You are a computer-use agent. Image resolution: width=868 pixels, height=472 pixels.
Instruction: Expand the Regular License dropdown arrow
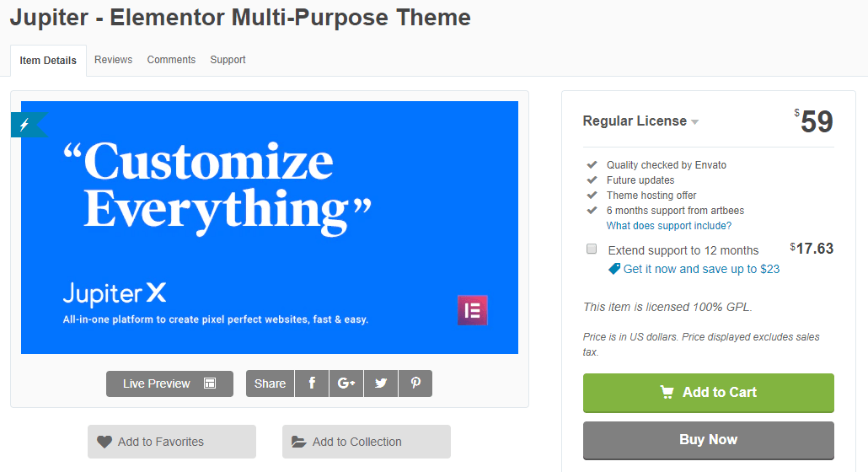click(x=694, y=121)
